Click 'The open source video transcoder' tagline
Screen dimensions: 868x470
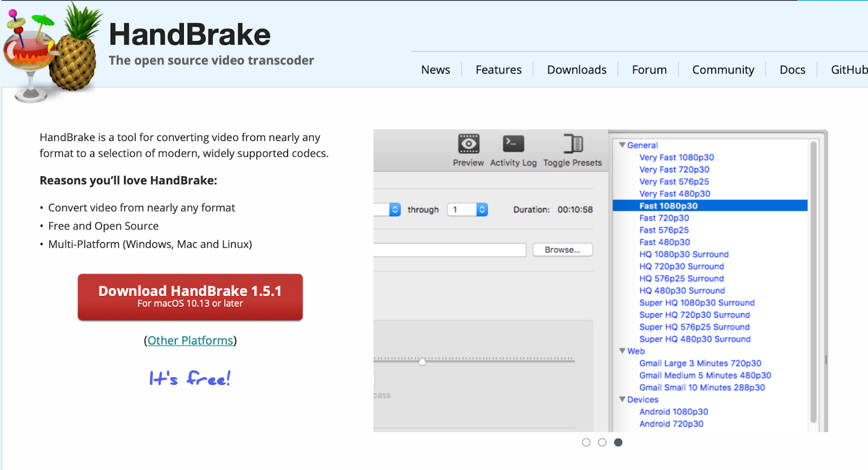[x=211, y=60]
